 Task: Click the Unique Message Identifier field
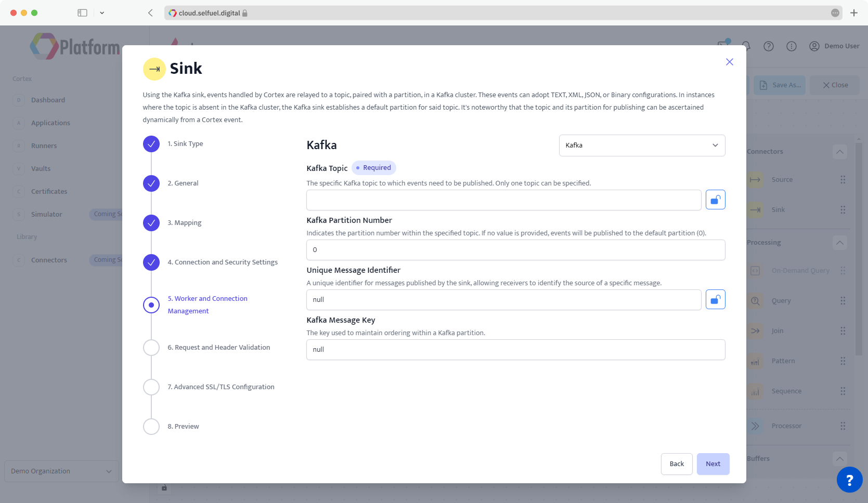(503, 300)
